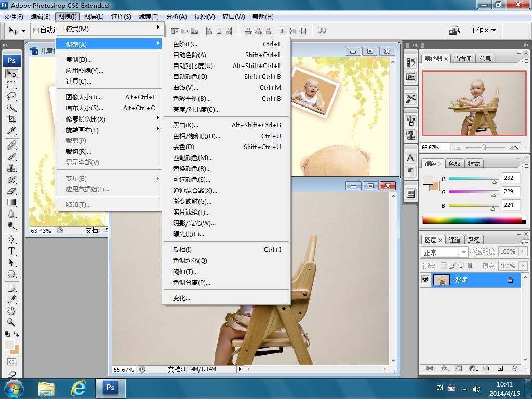
Task: Select the Eraser tool
Action: (x=11, y=191)
